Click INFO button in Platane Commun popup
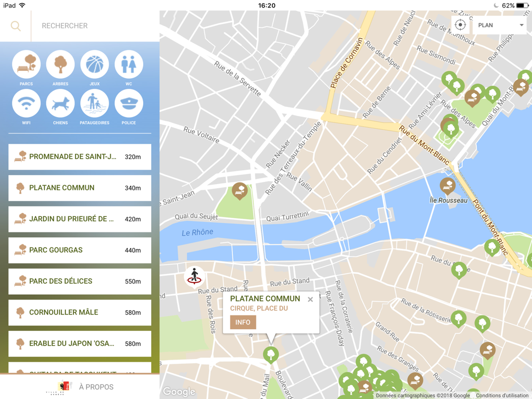This screenshot has width=532, height=399. click(243, 322)
